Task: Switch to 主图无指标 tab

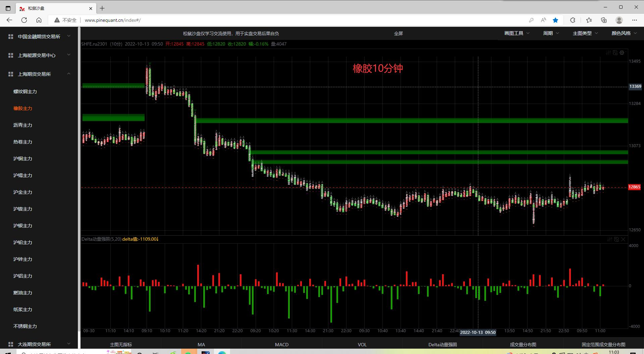Action: pyautogui.click(x=121, y=345)
